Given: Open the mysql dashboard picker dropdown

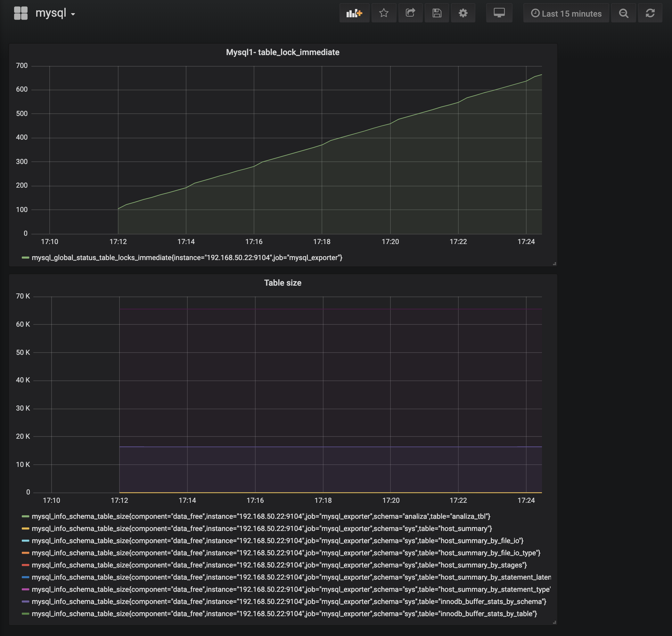Looking at the screenshot, I should point(55,13).
